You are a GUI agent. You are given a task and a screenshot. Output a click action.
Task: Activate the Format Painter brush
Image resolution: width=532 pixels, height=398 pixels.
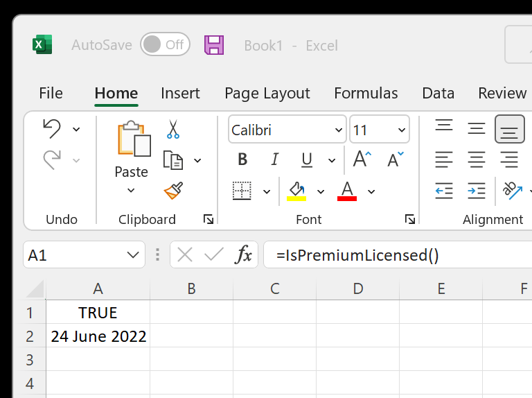pos(173,191)
